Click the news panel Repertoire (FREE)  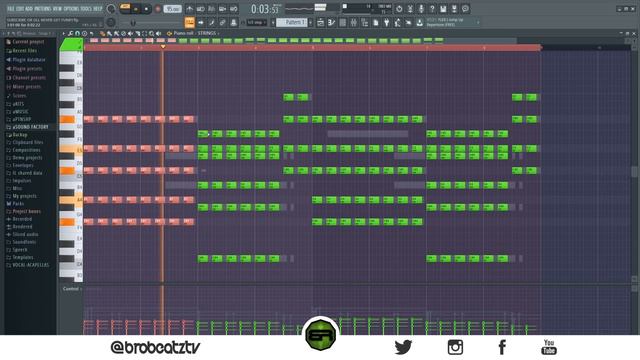point(441,25)
